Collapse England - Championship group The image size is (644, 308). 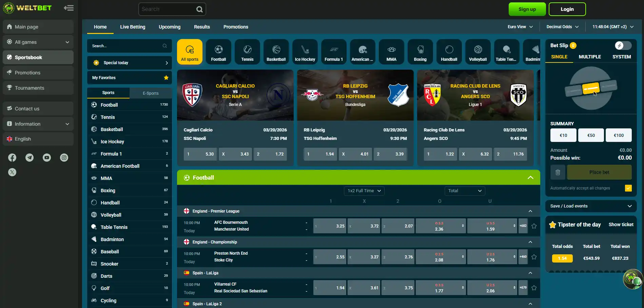(x=530, y=242)
